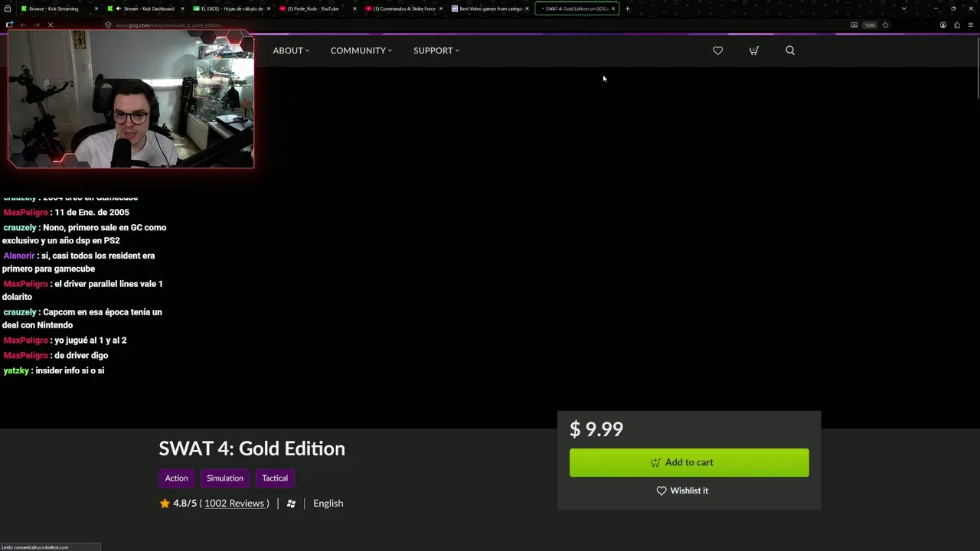Click chat message about driver parallel lines

82,290
